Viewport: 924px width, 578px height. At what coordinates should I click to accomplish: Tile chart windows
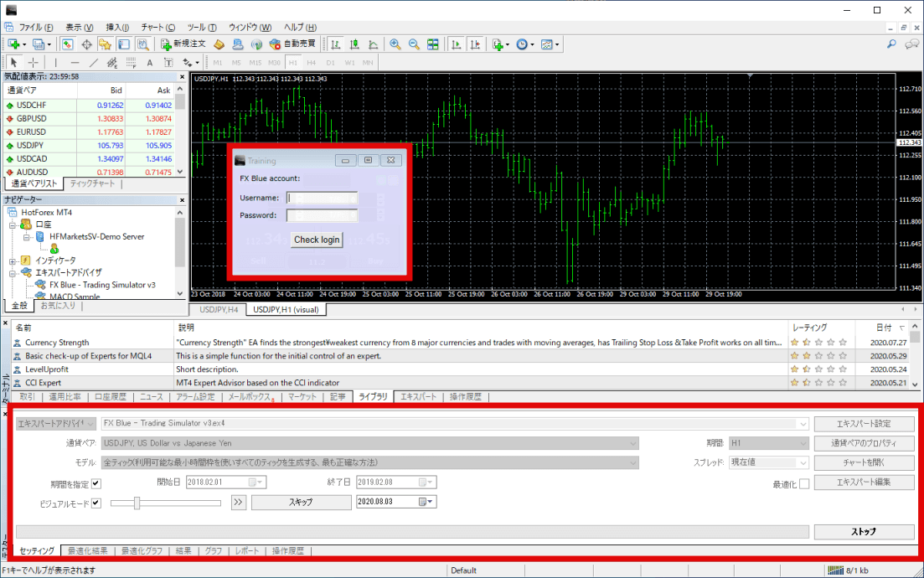[432, 44]
